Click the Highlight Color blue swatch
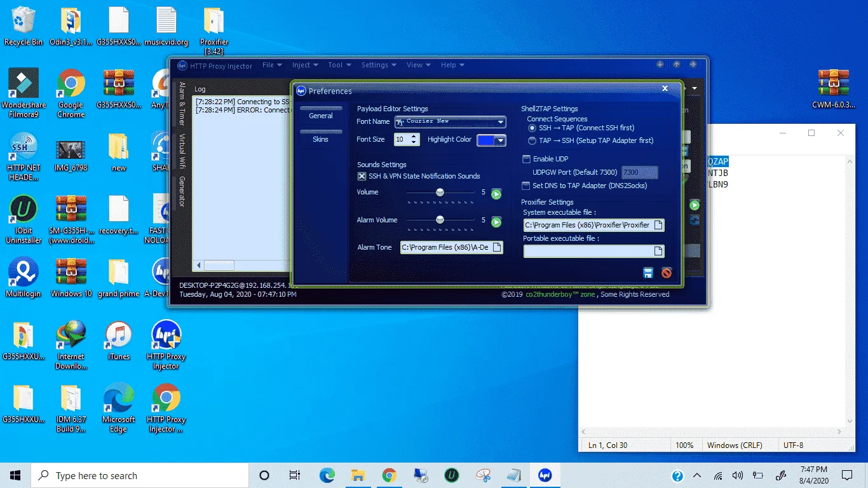Screen dimensions: 868x488 (486, 140)
